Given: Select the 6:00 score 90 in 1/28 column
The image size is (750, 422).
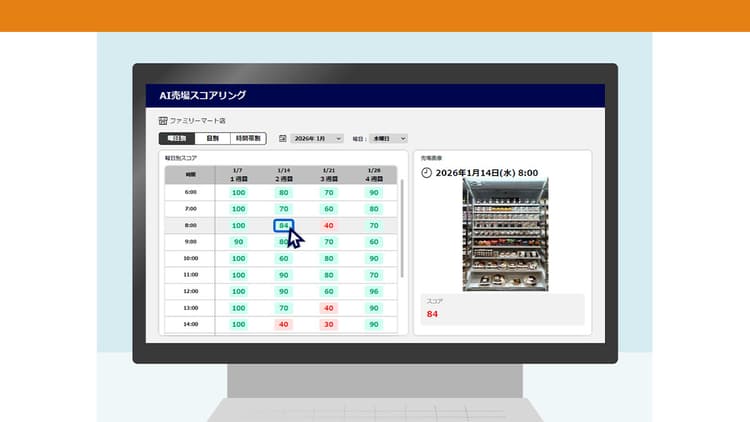Looking at the screenshot, I should tap(374, 192).
